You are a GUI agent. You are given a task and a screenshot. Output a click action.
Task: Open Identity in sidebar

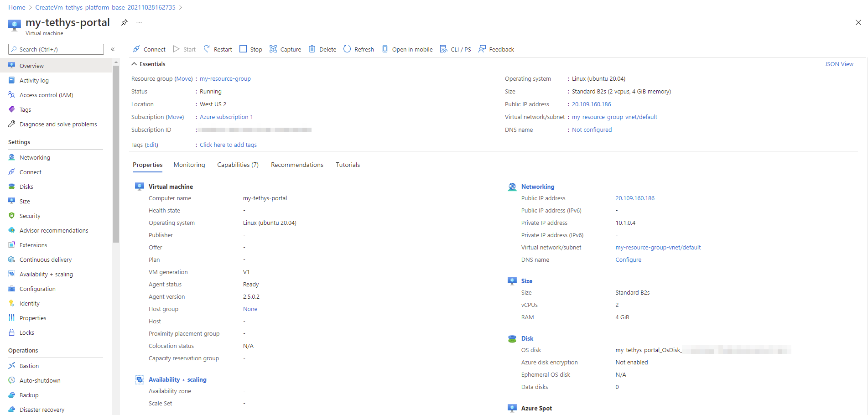pyautogui.click(x=30, y=303)
